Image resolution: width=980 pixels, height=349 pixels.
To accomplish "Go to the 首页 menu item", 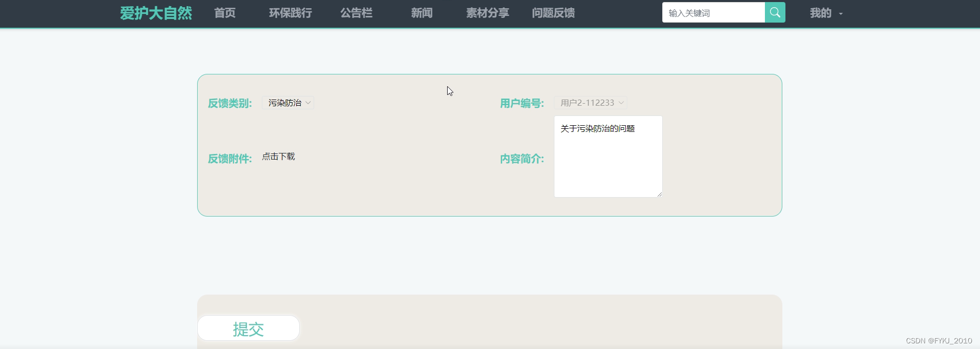I will (x=225, y=13).
